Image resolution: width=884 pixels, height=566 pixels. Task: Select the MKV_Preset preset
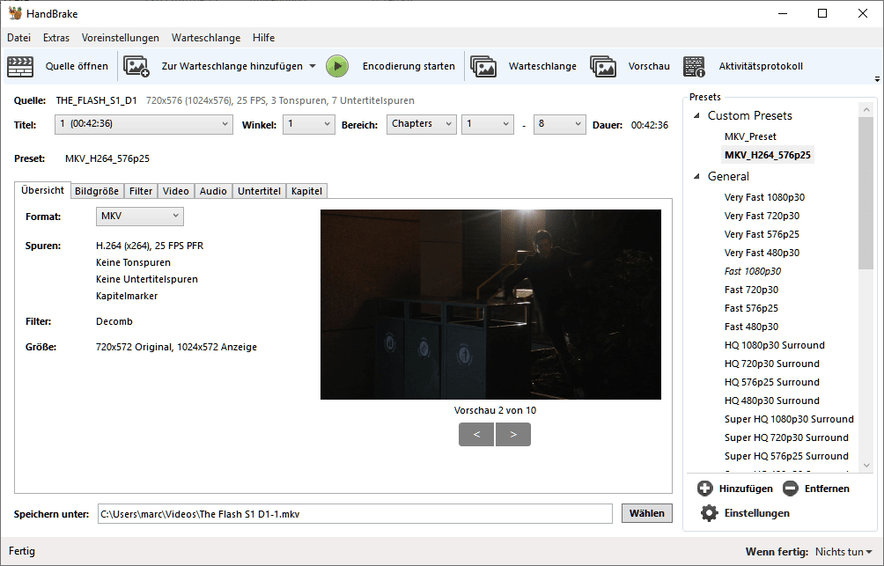[x=750, y=136]
